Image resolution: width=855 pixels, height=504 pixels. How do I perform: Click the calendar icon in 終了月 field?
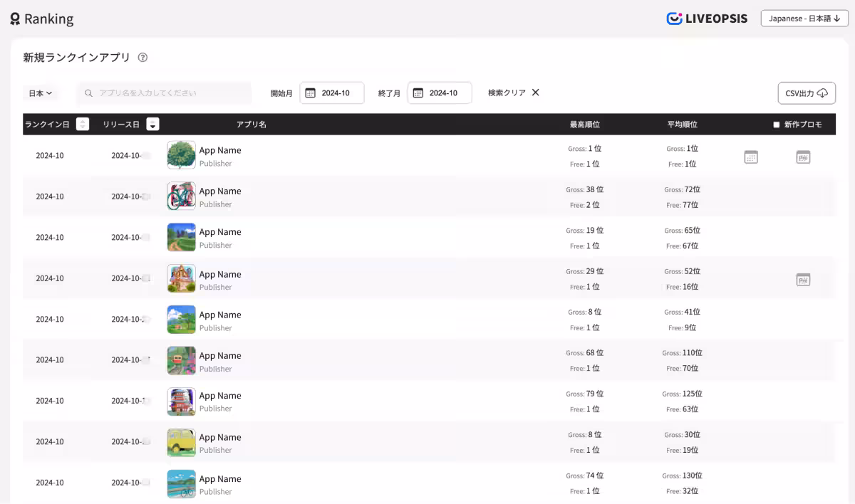(x=418, y=93)
